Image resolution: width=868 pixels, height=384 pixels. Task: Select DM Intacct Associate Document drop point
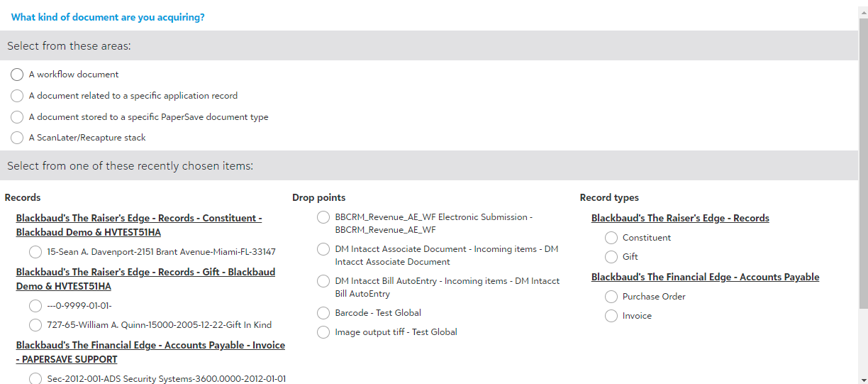[323, 249]
